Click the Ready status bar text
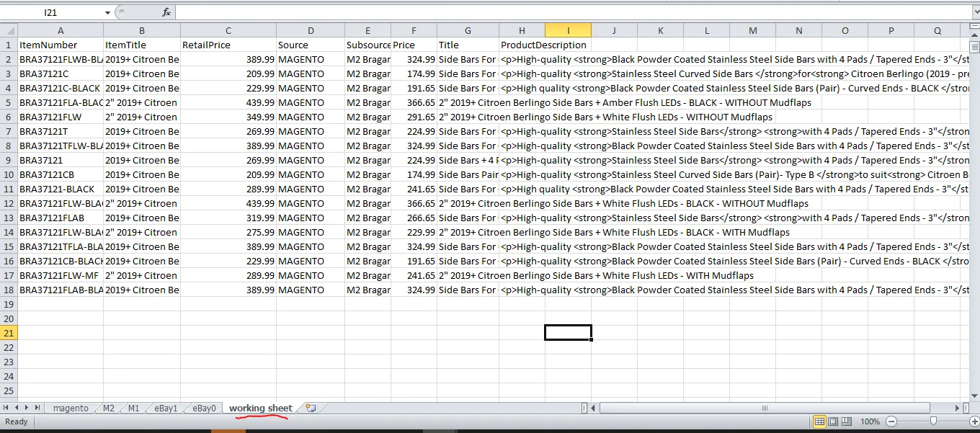Image resolution: width=980 pixels, height=433 pixels. [17, 421]
